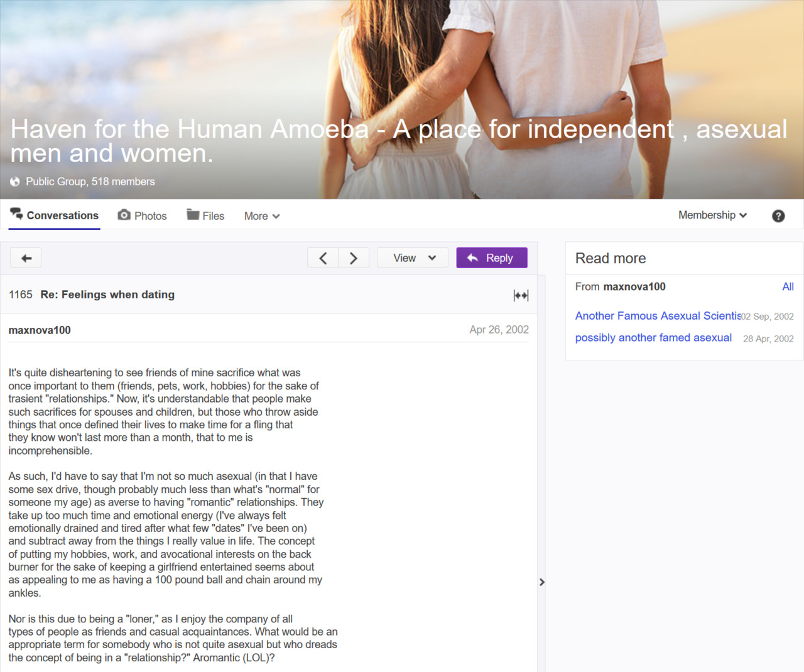
Task: Click the group title 'Haven for the Human Amoeba'
Action: pos(190,129)
